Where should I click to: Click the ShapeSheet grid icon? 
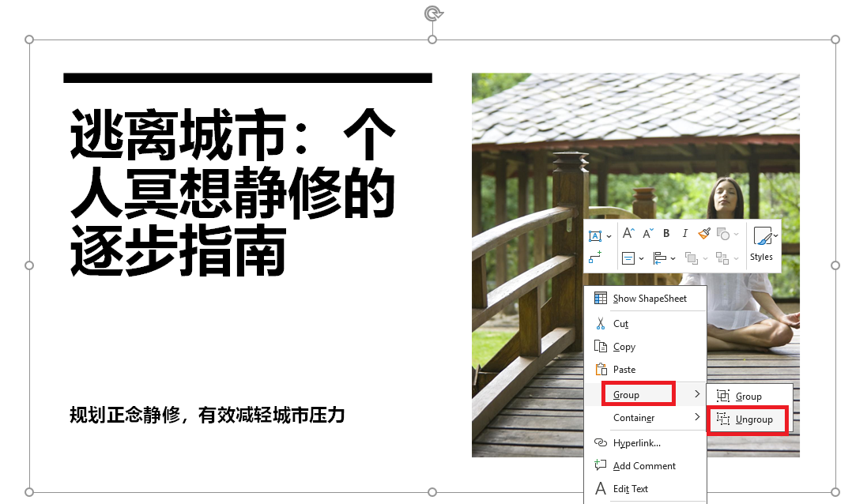(601, 299)
